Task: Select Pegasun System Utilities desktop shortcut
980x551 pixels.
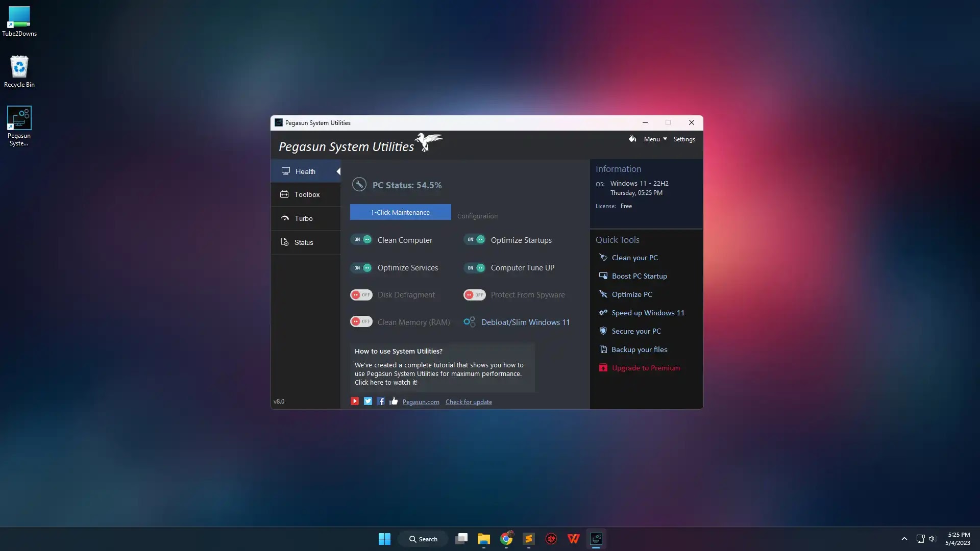Action: click(19, 126)
